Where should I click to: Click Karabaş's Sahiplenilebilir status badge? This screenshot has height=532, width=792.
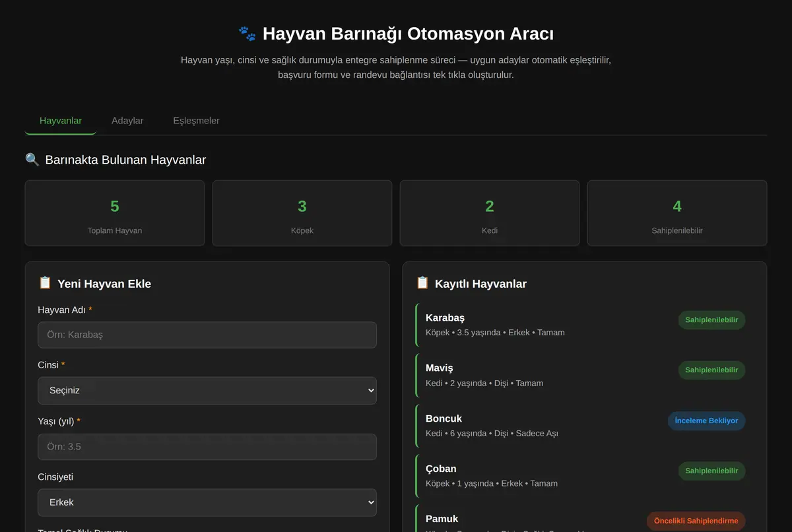[x=711, y=320]
